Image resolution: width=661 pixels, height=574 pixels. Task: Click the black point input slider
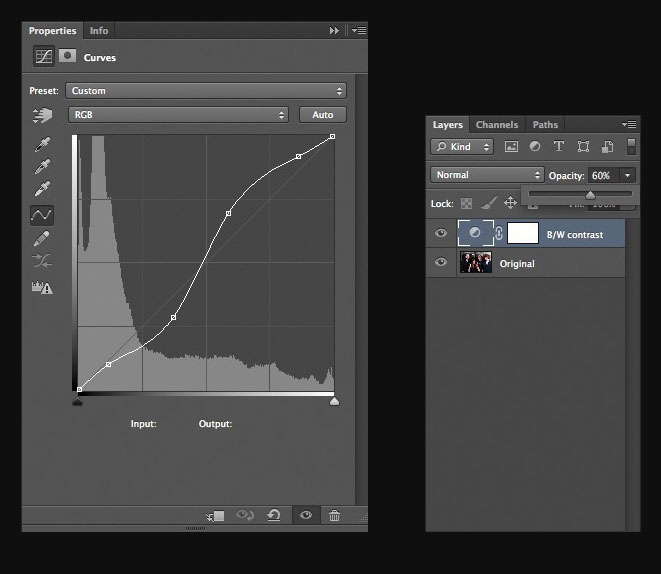tap(77, 401)
